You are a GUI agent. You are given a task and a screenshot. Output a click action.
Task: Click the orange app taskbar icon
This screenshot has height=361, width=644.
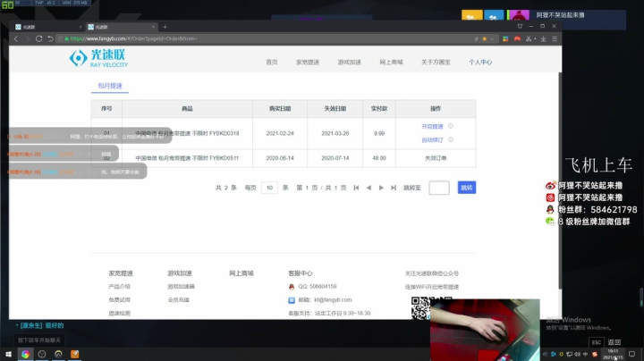(x=75, y=354)
